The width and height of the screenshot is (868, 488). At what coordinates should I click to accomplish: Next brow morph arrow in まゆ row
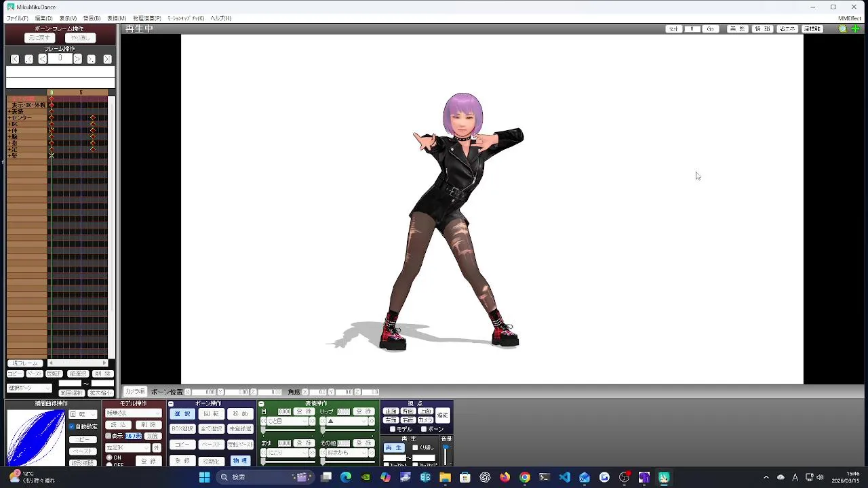pos(312,453)
